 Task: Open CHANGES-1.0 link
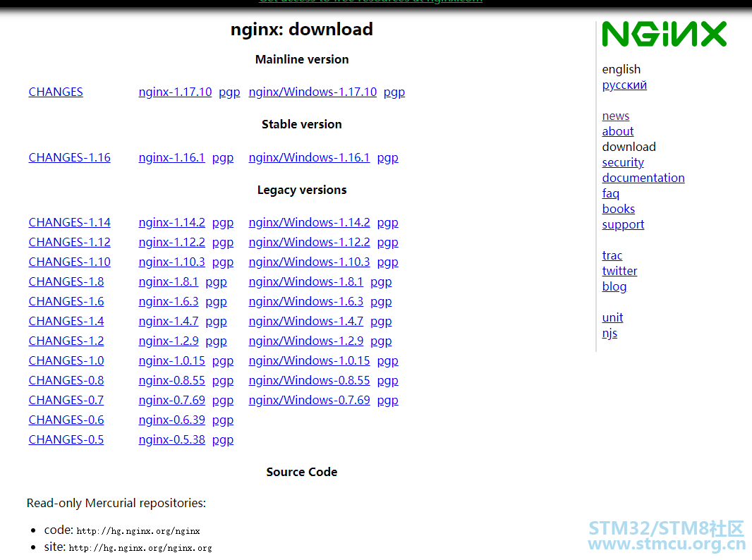point(66,360)
